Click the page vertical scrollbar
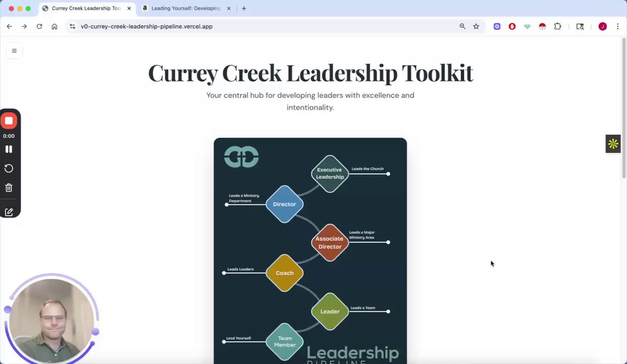This screenshot has width=627, height=364. pyautogui.click(x=624, y=109)
